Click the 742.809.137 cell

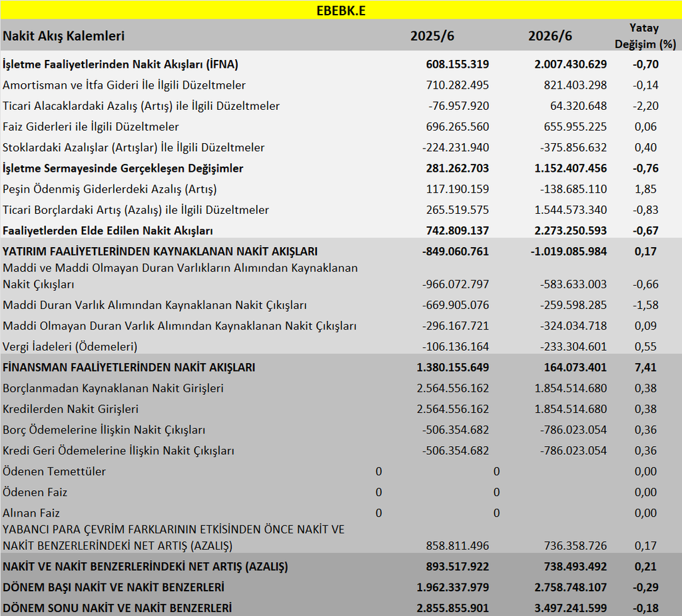tap(457, 231)
